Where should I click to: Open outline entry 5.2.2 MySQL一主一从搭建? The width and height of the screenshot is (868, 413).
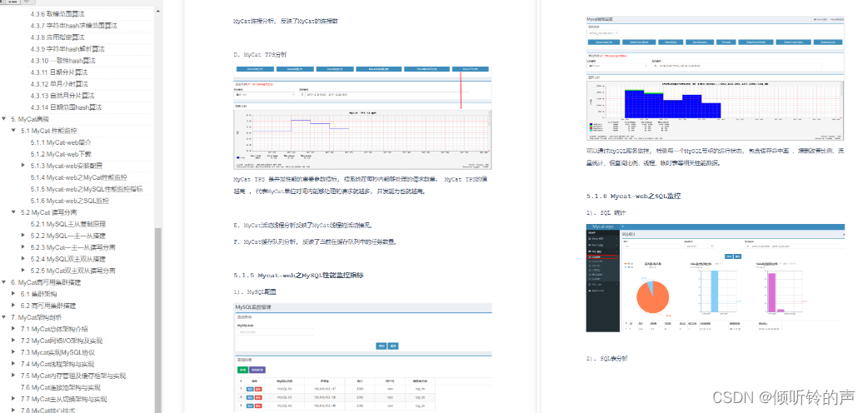point(68,236)
